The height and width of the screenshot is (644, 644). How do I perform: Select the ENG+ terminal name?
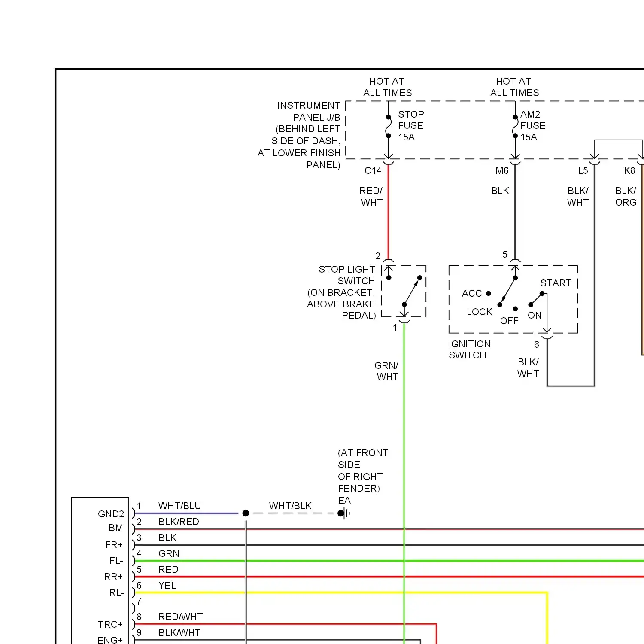[110, 640]
